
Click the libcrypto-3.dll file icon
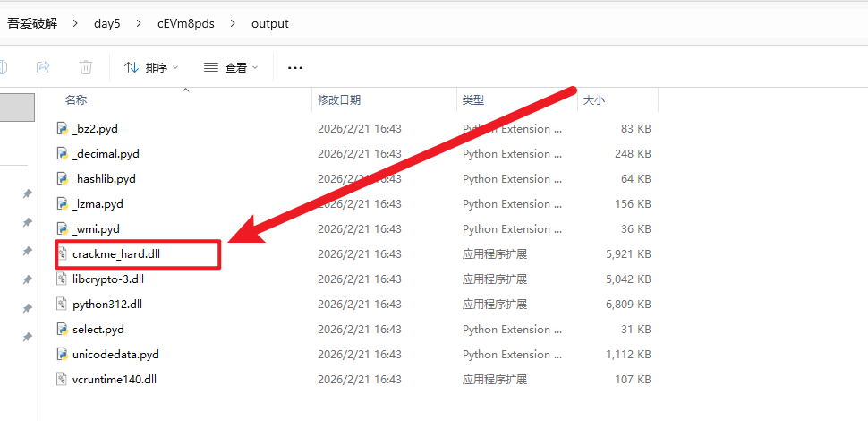pos(63,279)
